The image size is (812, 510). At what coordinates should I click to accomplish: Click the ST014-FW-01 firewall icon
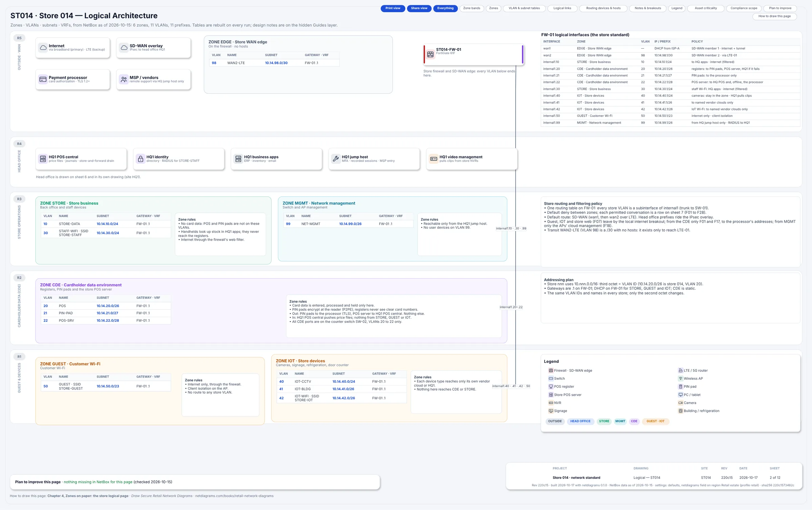click(430, 54)
